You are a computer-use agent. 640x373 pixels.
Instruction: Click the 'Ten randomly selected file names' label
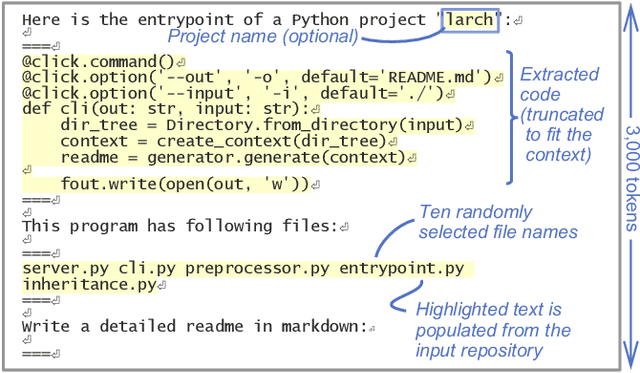(498, 222)
